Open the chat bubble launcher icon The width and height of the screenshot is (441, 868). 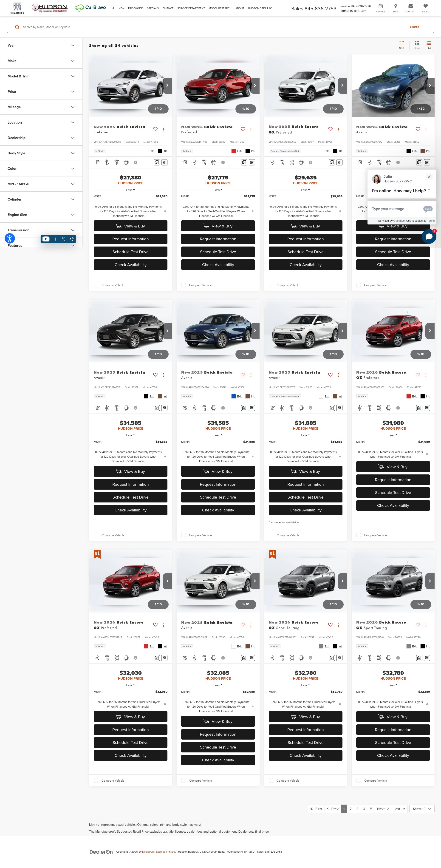click(429, 236)
